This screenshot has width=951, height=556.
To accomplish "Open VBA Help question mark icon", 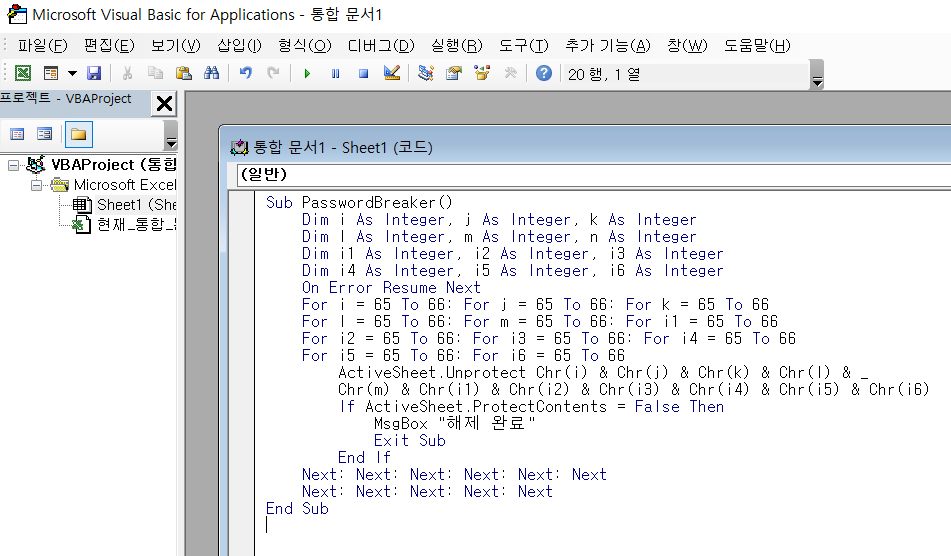I will (544, 73).
